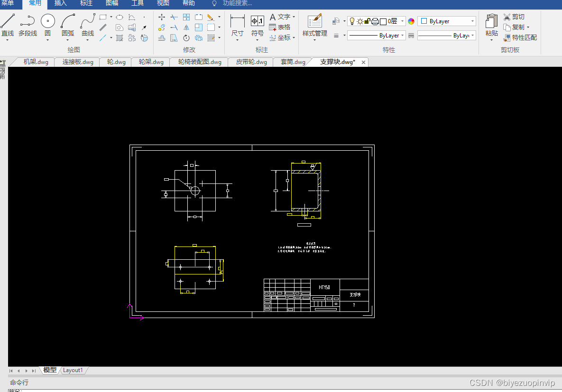Select the 圆弧 arc tool
Screen dimensions: 562x392
pos(68,25)
